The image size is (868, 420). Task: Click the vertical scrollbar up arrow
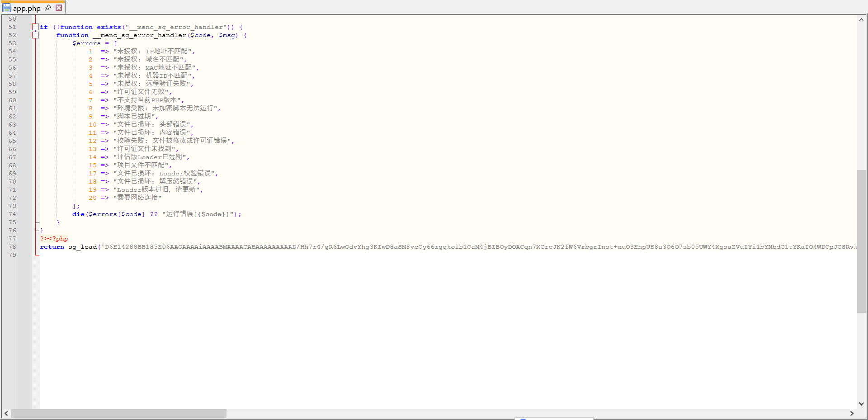tap(861, 19)
